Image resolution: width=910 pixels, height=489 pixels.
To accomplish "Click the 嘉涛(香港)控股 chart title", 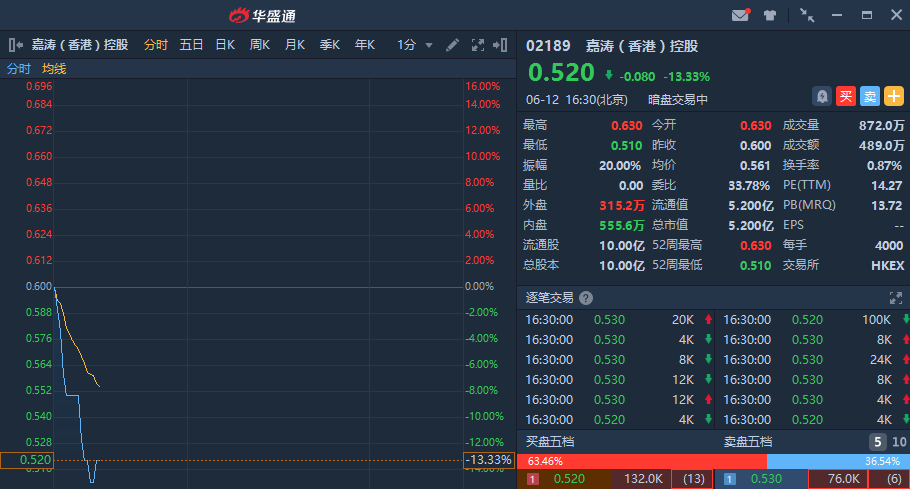I will [x=80, y=45].
